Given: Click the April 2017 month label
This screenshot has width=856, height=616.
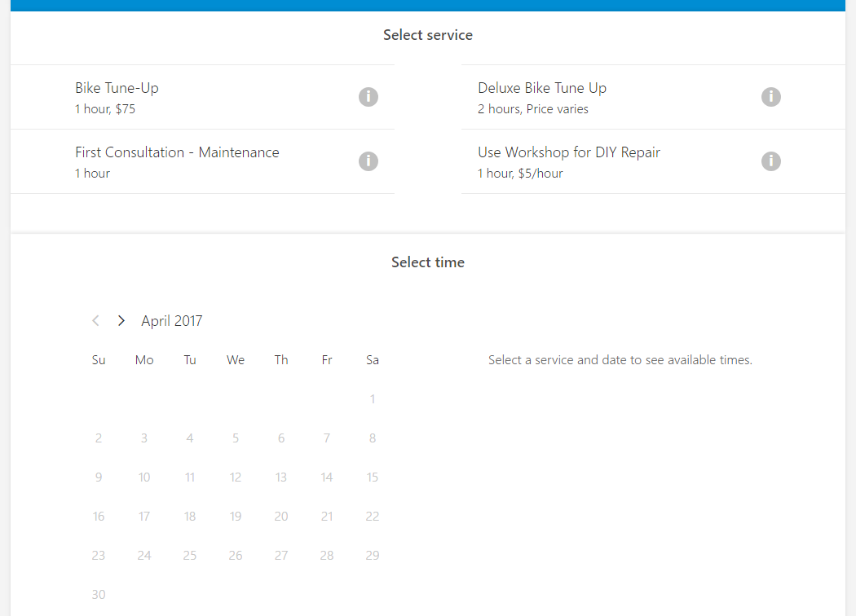Looking at the screenshot, I should coord(171,321).
